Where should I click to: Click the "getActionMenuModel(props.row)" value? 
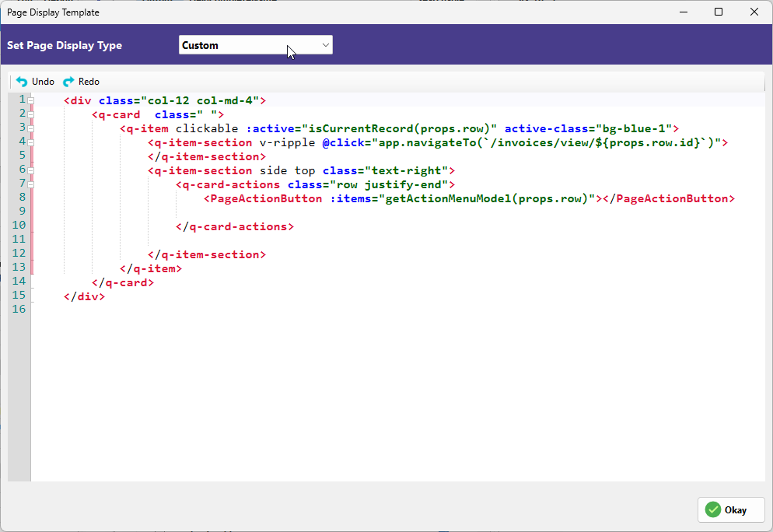tap(487, 198)
